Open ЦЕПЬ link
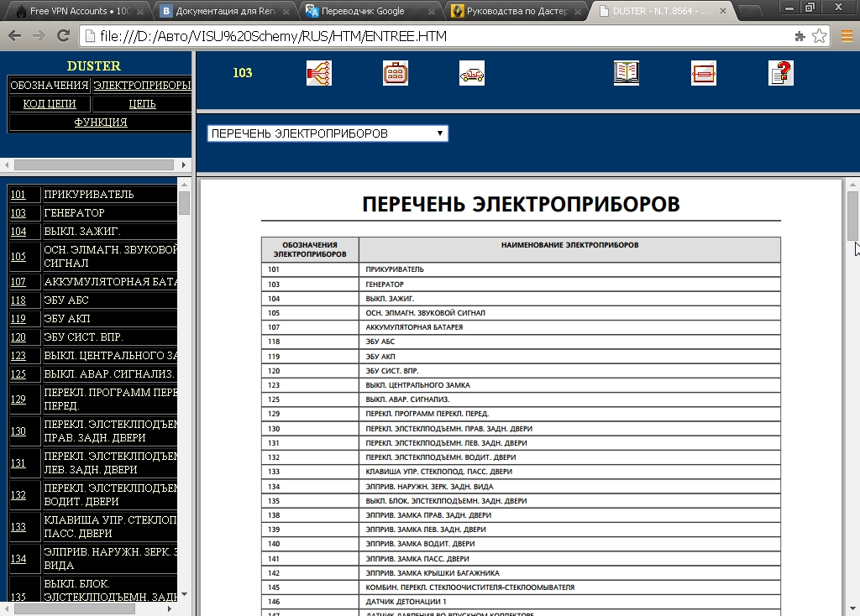860x616 pixels. pos(142,104)
